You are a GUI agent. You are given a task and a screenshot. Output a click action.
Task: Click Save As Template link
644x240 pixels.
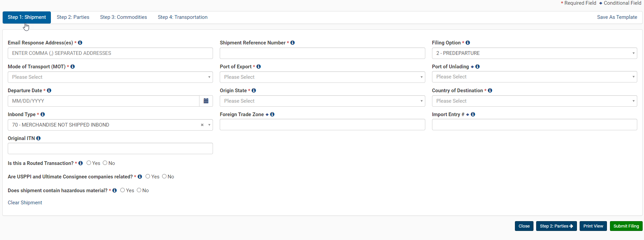(x=617, y=17)
